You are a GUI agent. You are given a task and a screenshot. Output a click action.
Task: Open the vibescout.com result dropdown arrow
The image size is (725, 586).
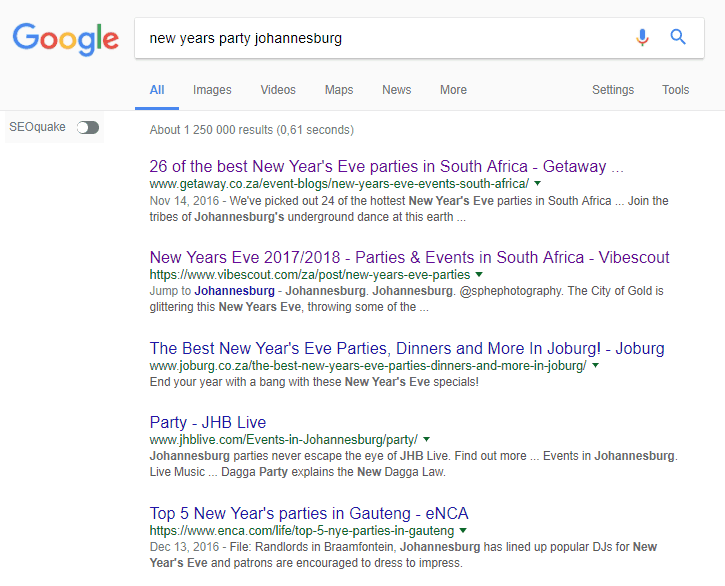click(479, 274)
